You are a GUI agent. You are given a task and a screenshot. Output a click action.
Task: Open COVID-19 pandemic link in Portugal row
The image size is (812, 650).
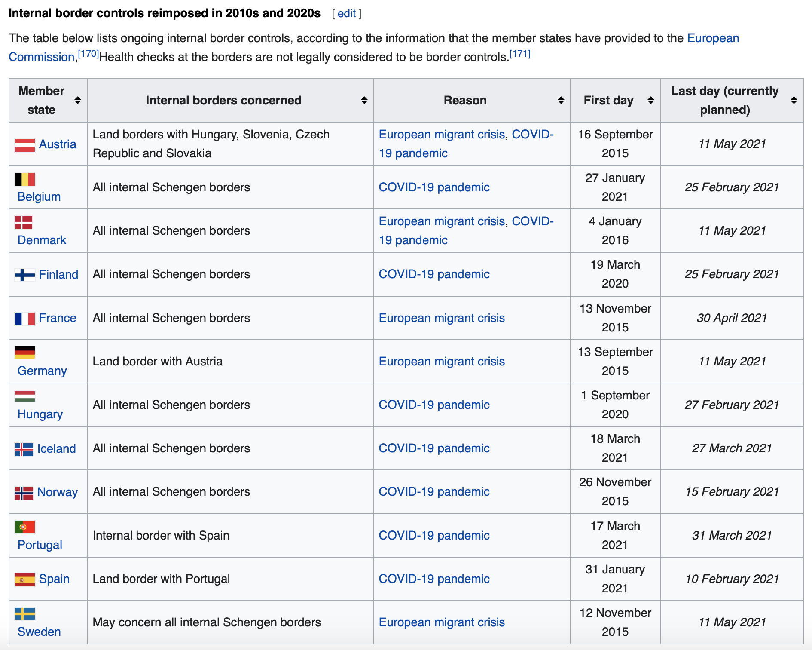click(x=434, y=536)
